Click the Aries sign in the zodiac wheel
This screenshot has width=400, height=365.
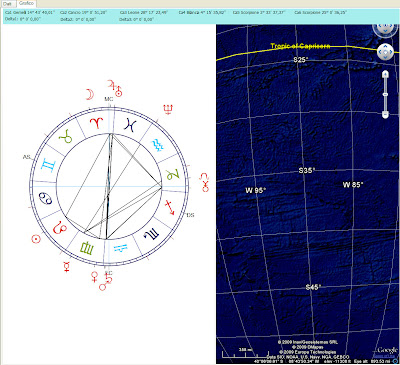tap(97, 123)
